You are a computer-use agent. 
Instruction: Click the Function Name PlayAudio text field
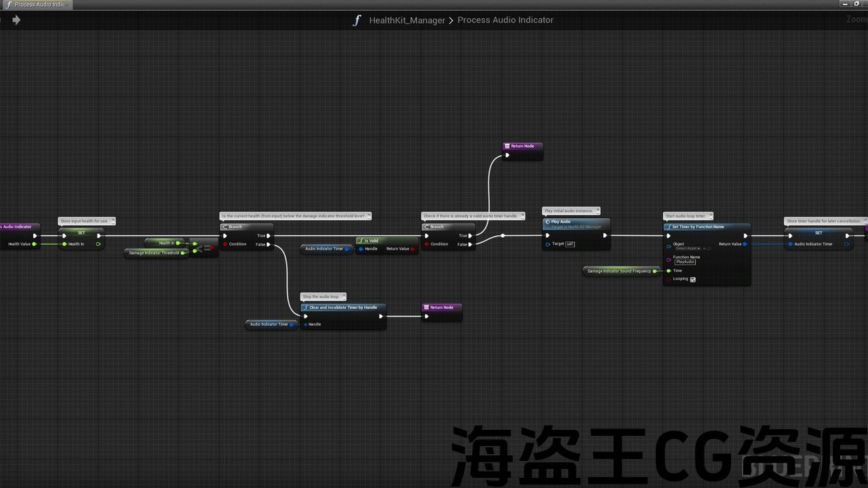coord(685,262)
